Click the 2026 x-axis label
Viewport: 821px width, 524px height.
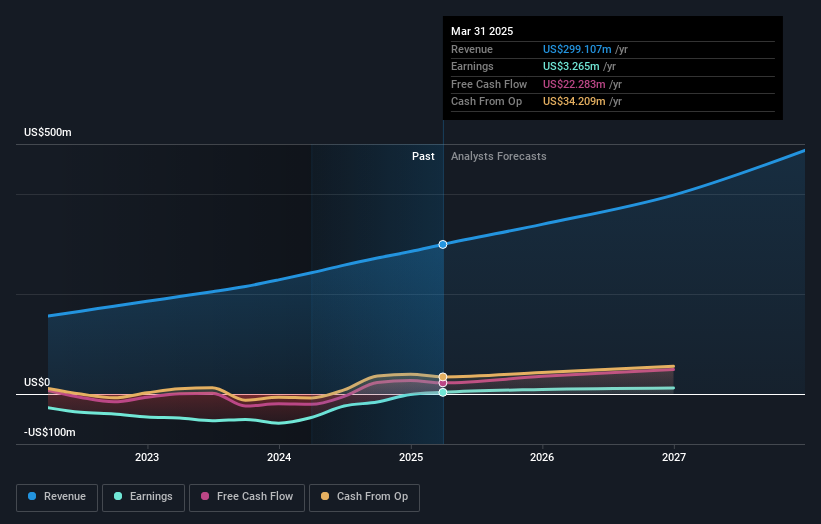(542, 457)
